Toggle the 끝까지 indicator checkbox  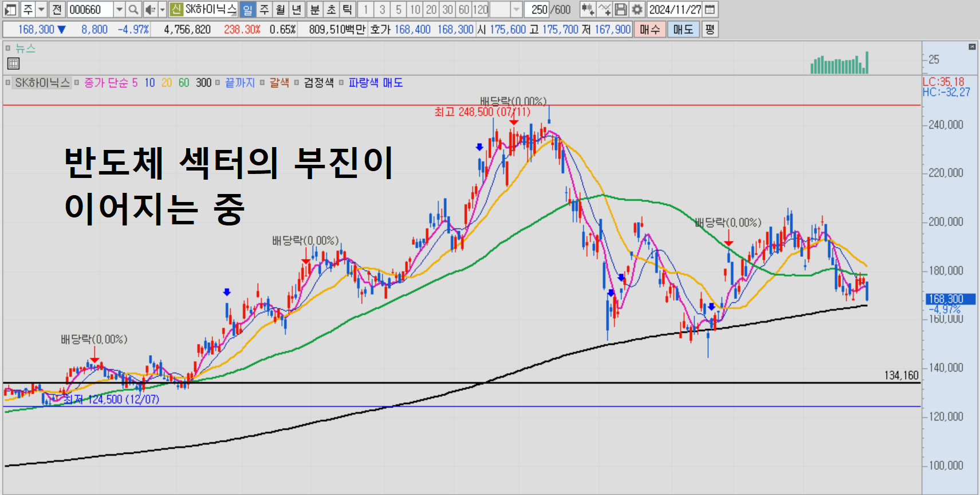point(218,82)
